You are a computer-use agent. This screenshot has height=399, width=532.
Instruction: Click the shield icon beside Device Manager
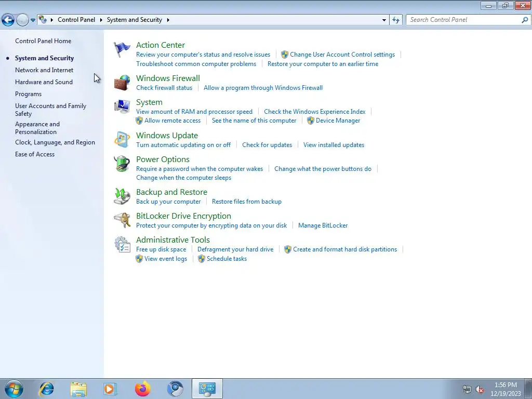pos(311,121)
